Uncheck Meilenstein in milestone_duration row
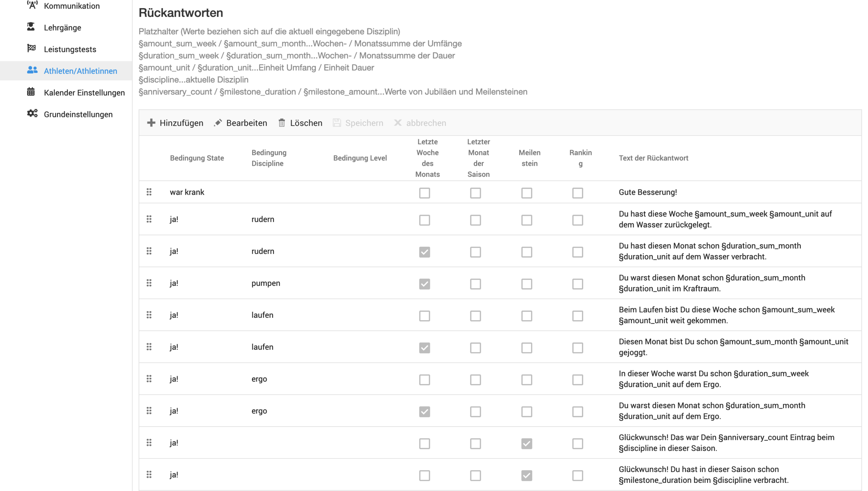This screenshot has height=491, width=868. coord(527,475)
